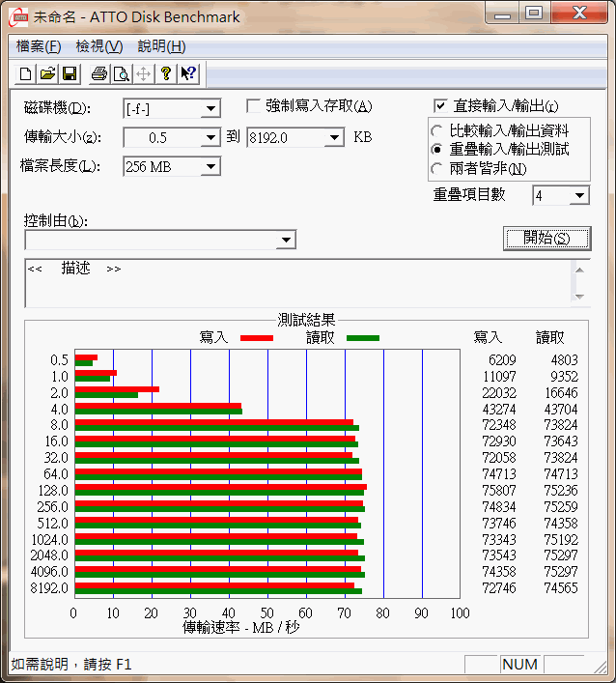Click inside the 描述 description text box
Image resolution: width=616 pixels, height=683 pixels.
click(298, 283)
